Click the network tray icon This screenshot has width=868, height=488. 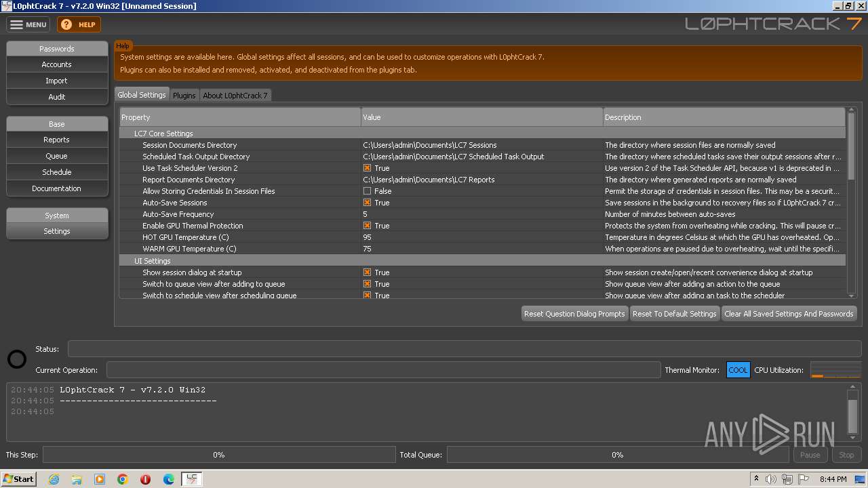coord(787,479)
